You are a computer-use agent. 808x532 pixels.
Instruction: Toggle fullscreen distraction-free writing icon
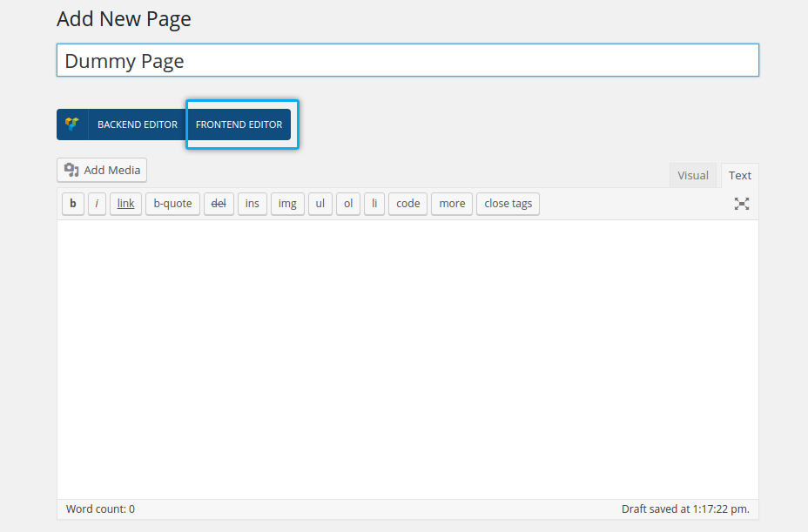click(x=741, y=204)
